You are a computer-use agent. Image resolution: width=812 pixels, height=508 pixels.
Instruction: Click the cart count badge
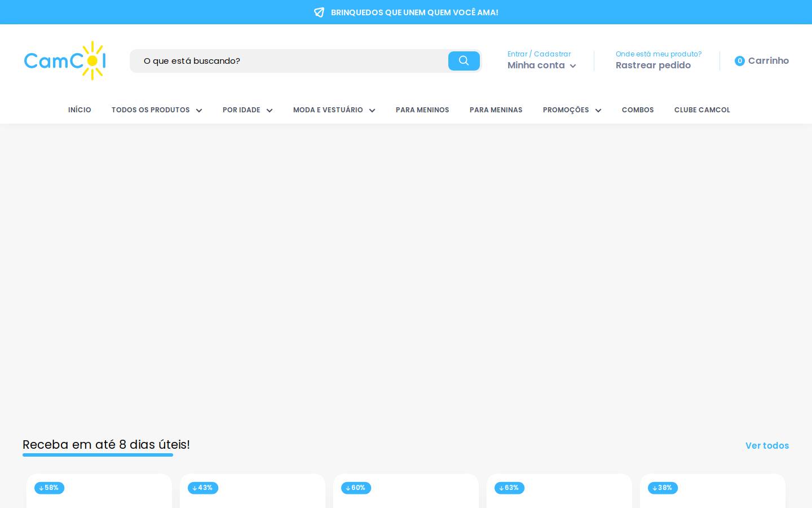point(740,61)
